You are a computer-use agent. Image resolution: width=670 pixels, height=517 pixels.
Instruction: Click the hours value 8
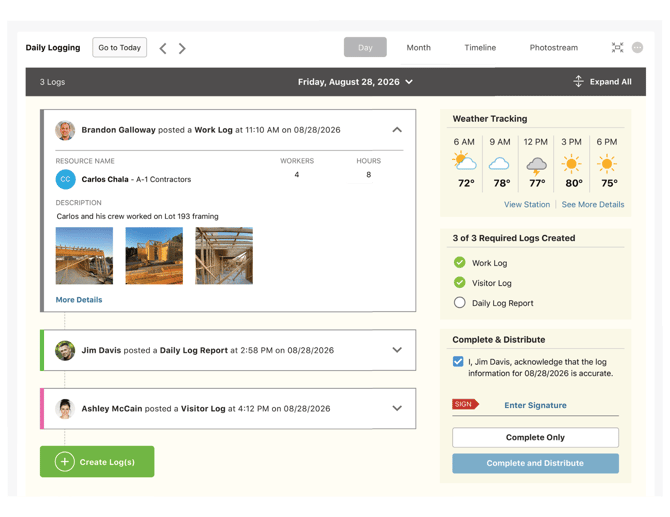(368, 174)
